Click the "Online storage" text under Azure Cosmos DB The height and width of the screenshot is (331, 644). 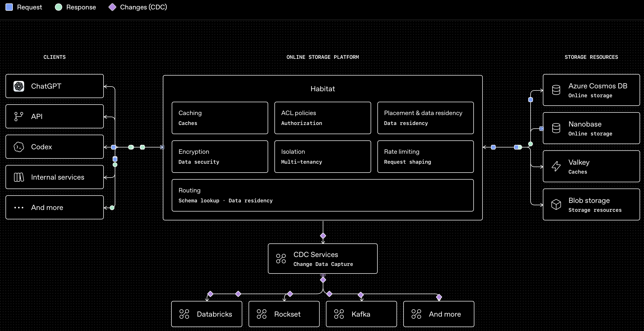point(590,95)
